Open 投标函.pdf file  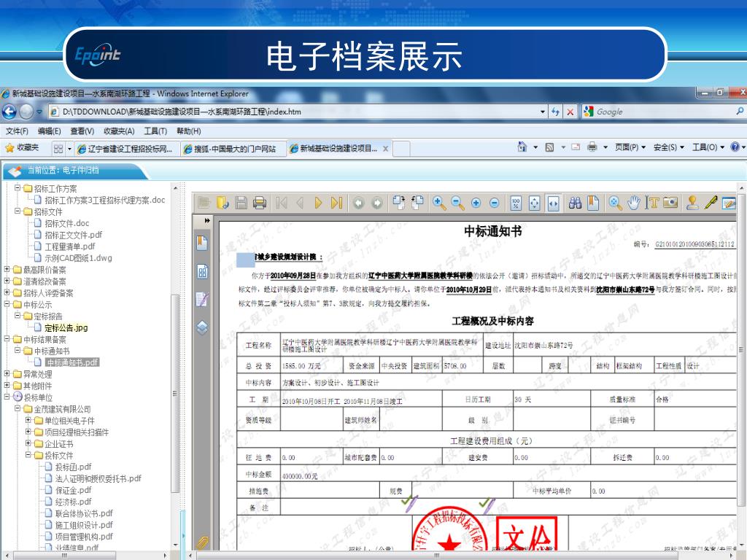(74, 467)
